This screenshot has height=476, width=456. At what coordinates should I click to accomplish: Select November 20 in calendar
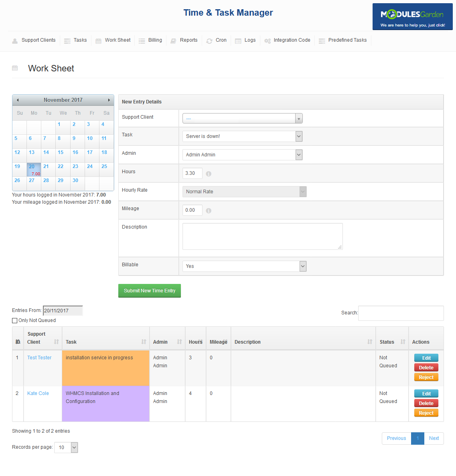(x=34, y=170)
